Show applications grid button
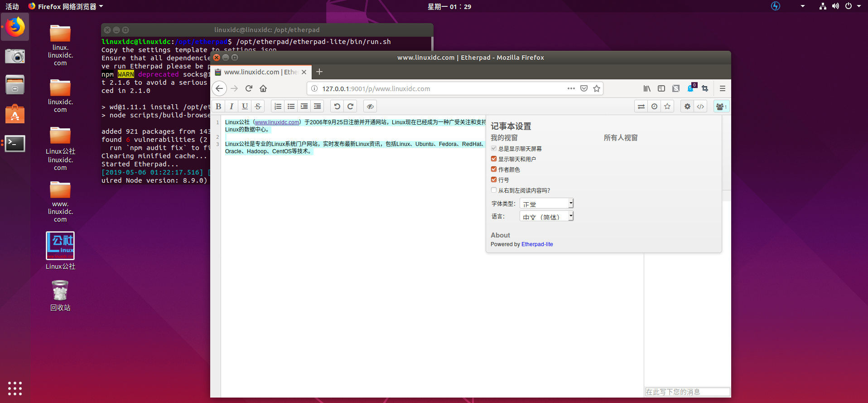This screenshot has height=403, width=868. (15, 388)
